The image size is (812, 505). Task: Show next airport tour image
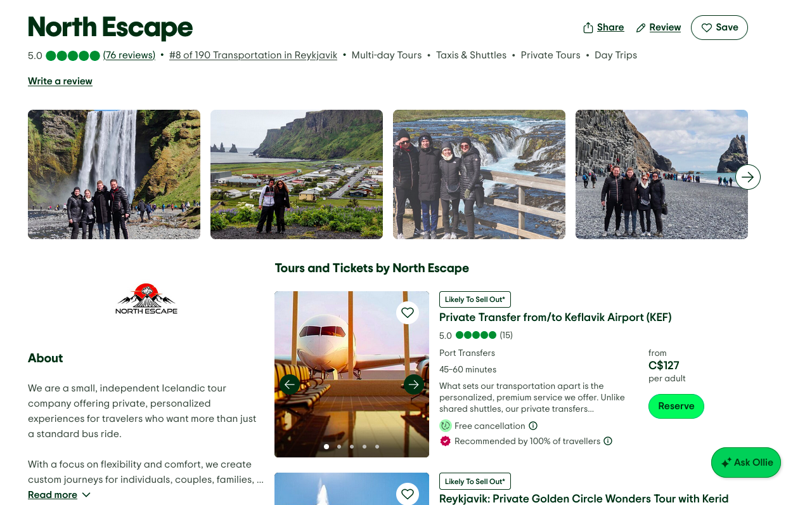pyautogui.click(x=414, y=384)
